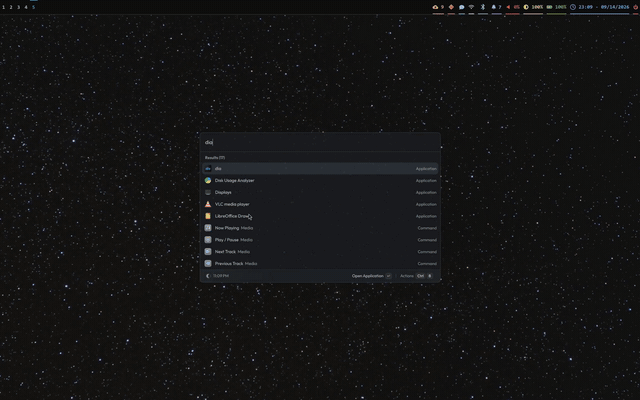Click the Now Playing command icon
Screen dimensions: 640x400
click(x=208, y=228)
